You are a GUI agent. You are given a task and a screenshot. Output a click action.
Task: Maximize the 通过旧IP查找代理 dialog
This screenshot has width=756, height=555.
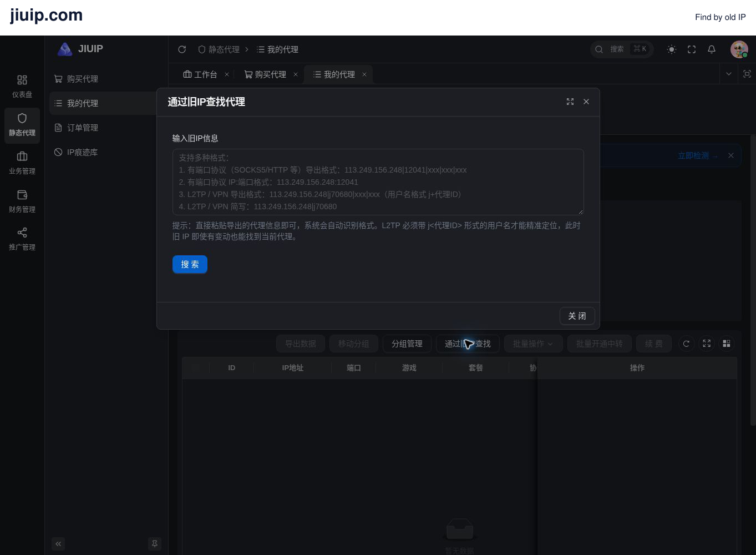pyautogui.click(x=570, y=102)
